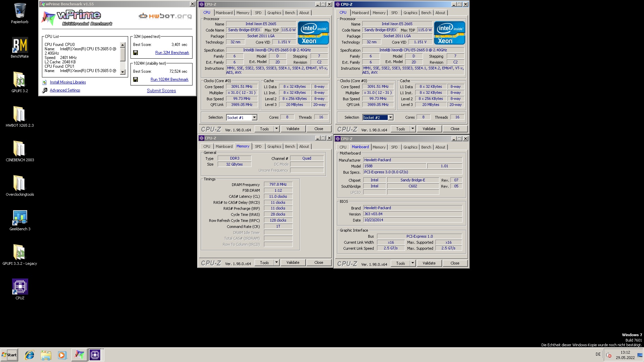644x362 pixels.
Task: Click the Install Missing Libraries icon
Action: click(x=45, y=82)
